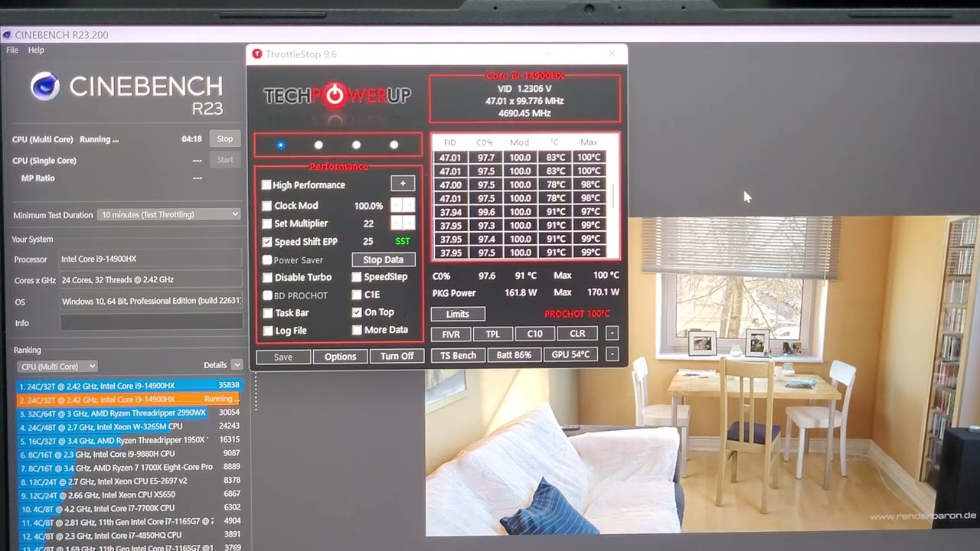Enable the Log File checkbox
The image size is (980, 551).
267,331
